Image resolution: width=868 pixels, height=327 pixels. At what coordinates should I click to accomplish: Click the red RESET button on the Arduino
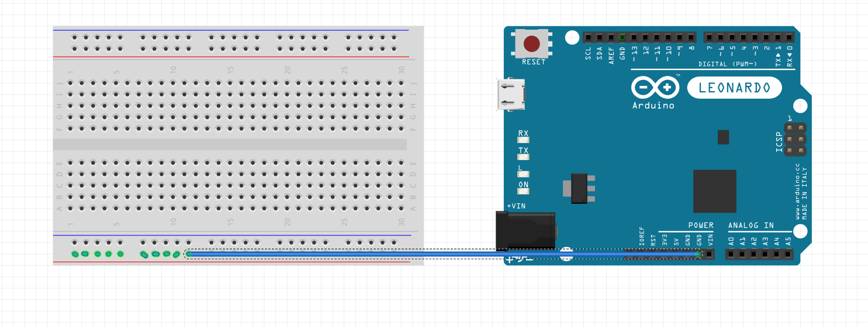pyautogui.click(x=532, y=44)
